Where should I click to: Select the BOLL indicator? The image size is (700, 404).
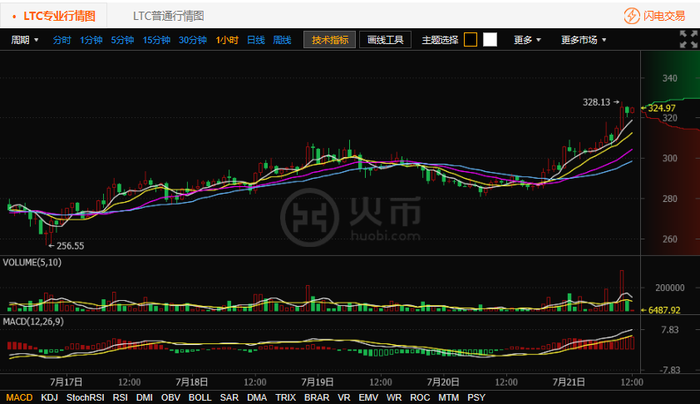[199, 397]
